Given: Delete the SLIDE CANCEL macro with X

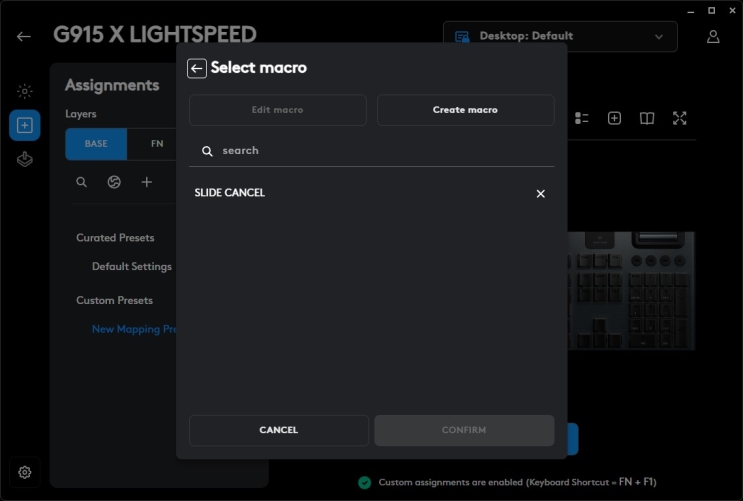Looking at the screenshot, I should [x=541, y=193].
